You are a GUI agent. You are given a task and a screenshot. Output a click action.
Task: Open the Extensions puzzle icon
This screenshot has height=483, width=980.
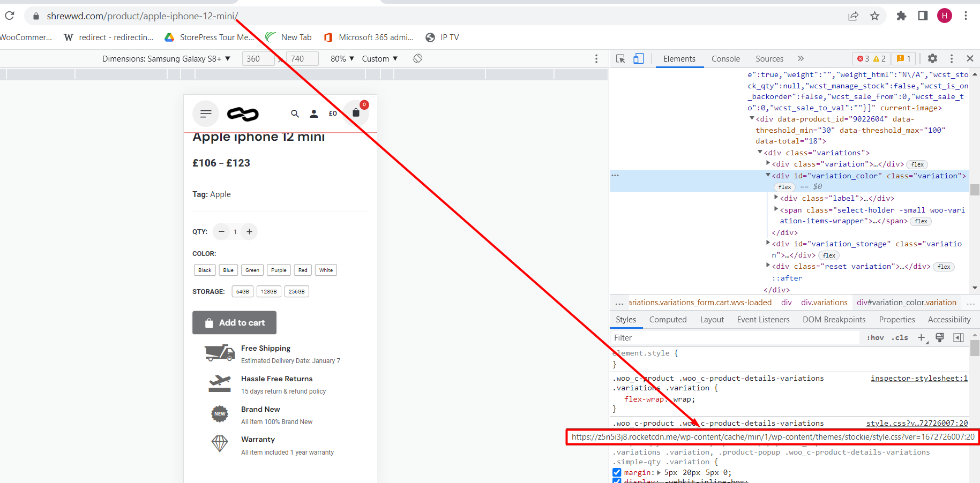click(x=901, y=16)
